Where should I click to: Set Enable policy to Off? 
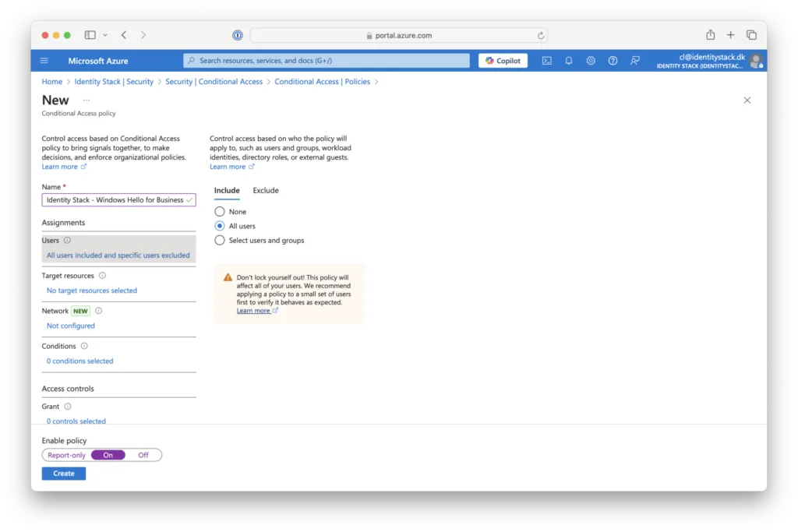tap(143, 455)
